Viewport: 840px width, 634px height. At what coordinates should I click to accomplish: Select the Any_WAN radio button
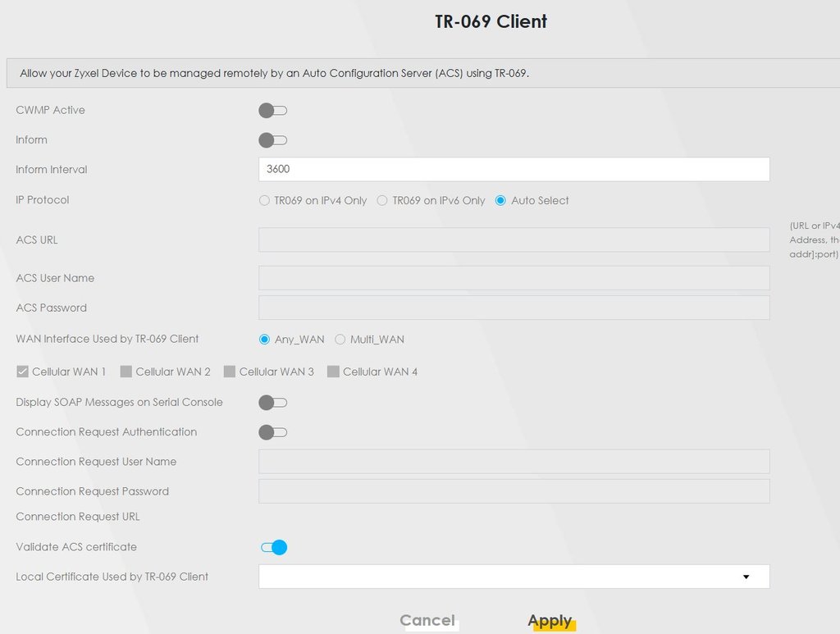(x=264, y=340)
